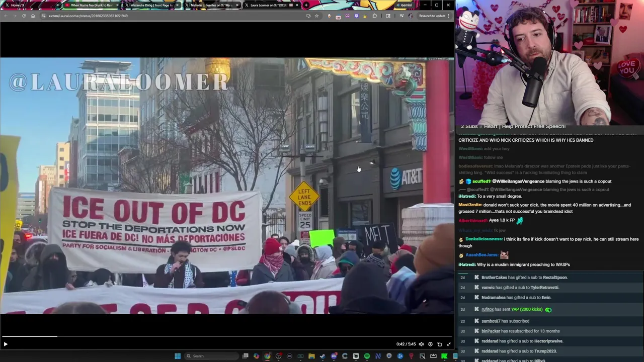
Task: Open the install/cast icon in address bar
Action: point(308,16)
